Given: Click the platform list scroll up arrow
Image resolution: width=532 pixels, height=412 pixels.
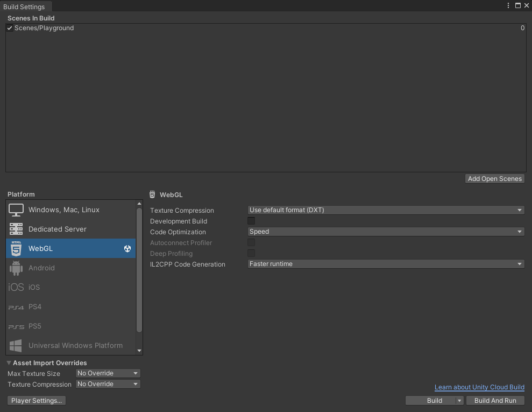Looking at the screenshot, I should tap(139, 204).
